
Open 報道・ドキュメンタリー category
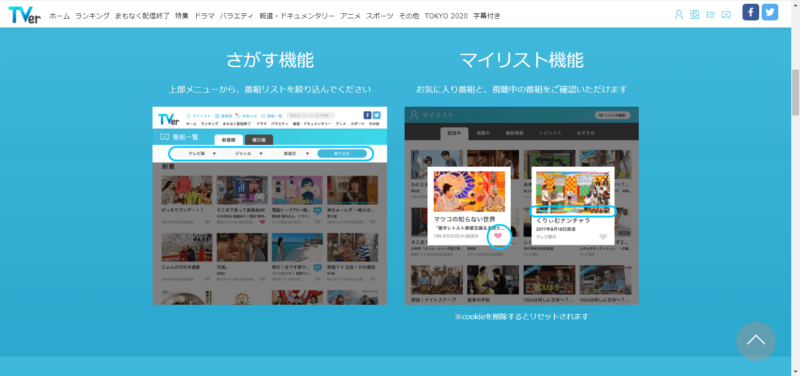click(297, 16)
